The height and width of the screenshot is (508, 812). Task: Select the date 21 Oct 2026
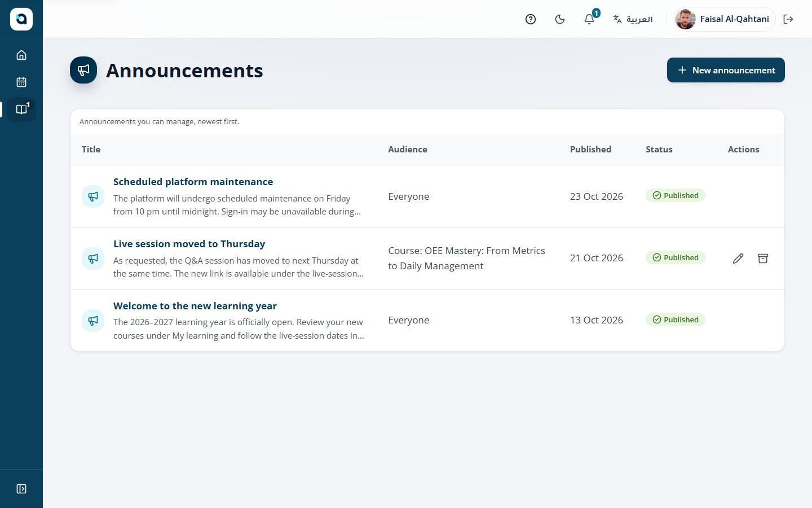pos(597,258)
